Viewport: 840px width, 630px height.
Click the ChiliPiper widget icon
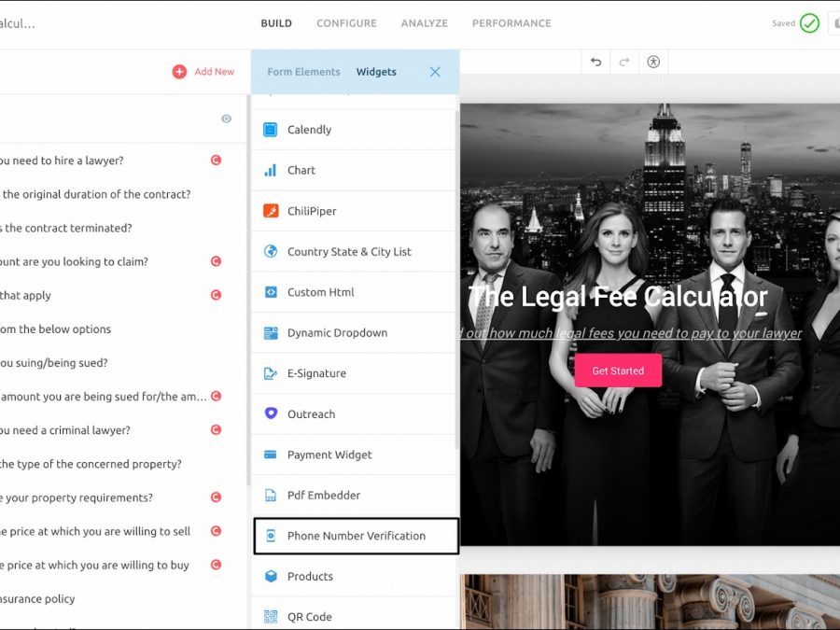[271, 211]
